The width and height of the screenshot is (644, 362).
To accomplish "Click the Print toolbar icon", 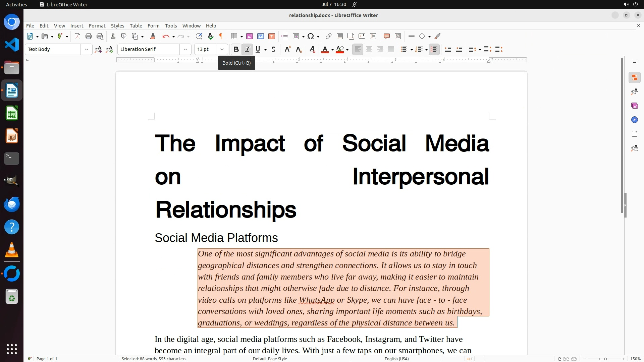I will point(89,36).
